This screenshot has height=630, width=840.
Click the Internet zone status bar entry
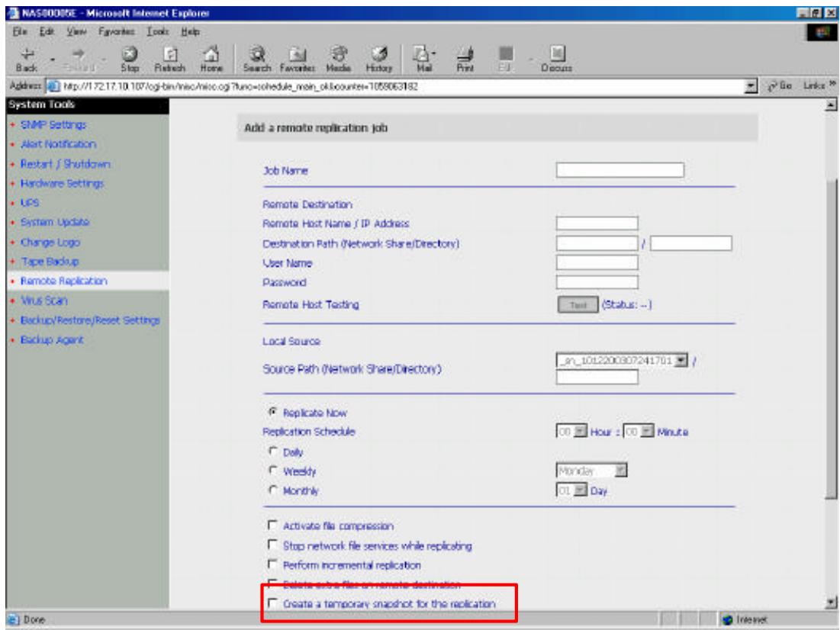click(745, 620)
